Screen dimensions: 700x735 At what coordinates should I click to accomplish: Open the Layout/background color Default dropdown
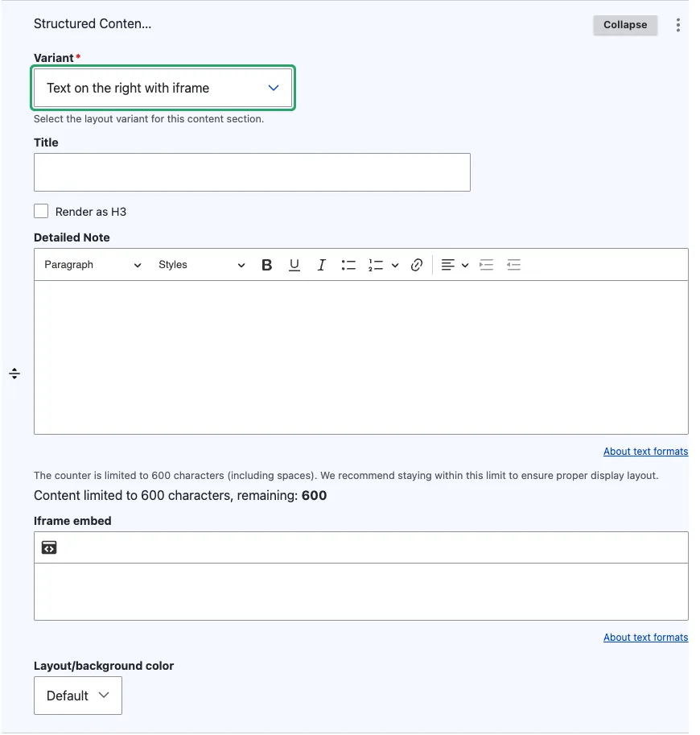pos(78,696)
